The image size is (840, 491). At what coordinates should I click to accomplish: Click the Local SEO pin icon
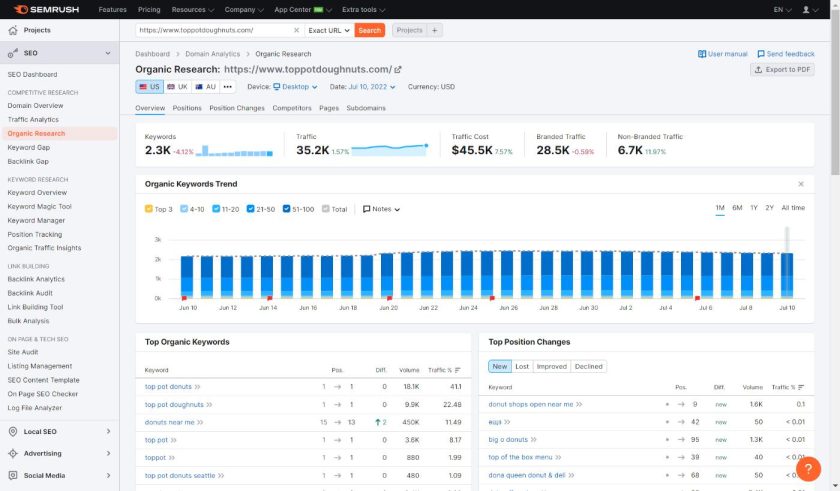(13, 432)
